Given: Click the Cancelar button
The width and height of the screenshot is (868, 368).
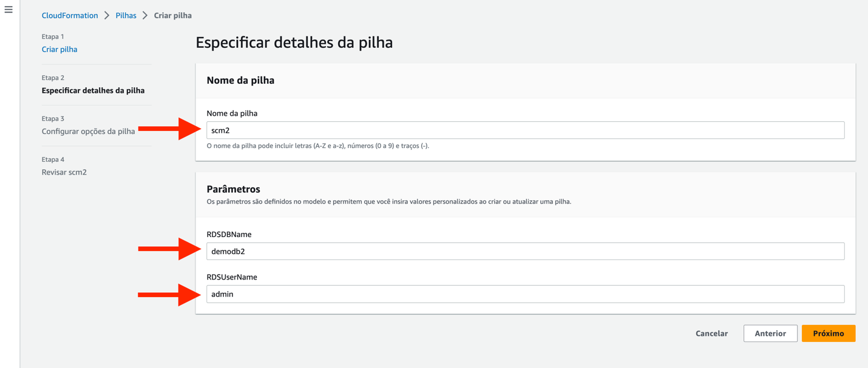Looking at the screenshot, I should click(x=711, y=333).
